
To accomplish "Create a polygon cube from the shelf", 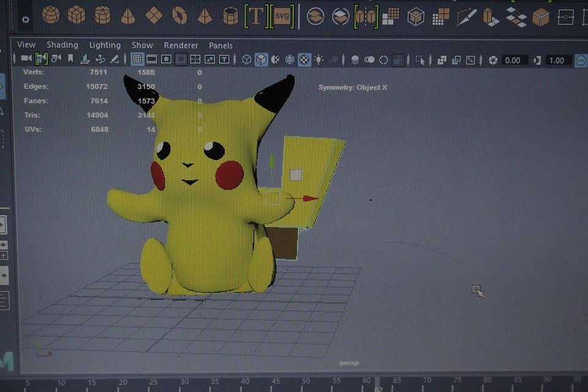I will [77, 15].
